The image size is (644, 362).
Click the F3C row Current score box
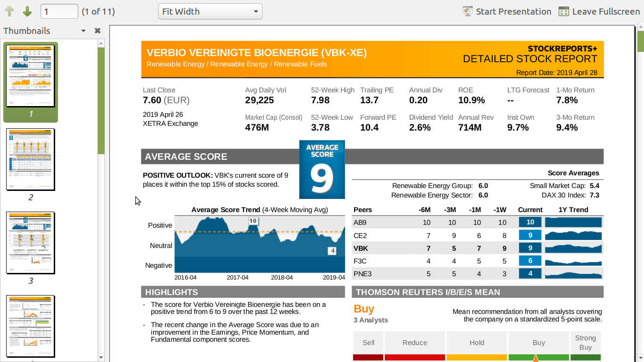click(x=530, y=261)
